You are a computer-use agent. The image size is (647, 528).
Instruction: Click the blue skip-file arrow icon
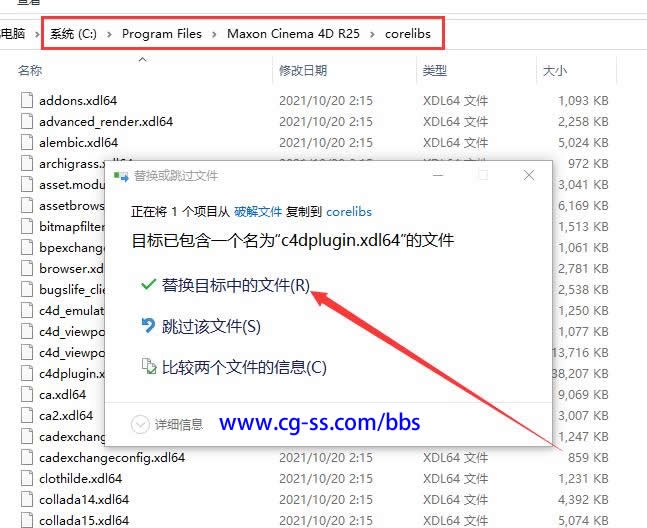pyautogui.click(x=149, y=326)
